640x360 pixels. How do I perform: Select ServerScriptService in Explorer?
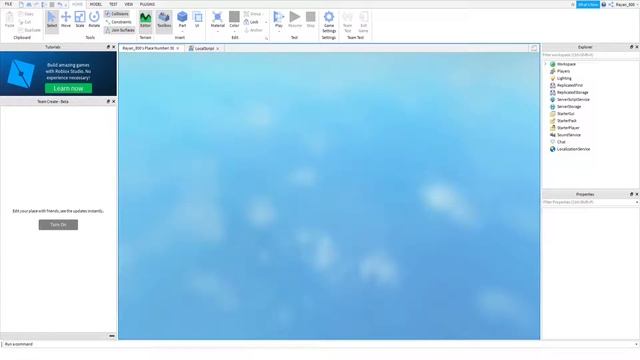click(x=573, y=99)
